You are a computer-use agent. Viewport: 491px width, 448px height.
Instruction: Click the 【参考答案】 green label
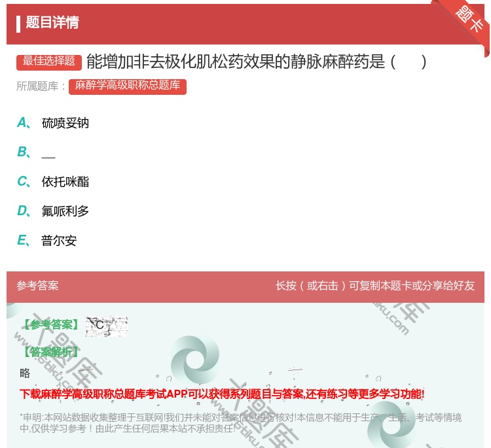coord(51,325)
